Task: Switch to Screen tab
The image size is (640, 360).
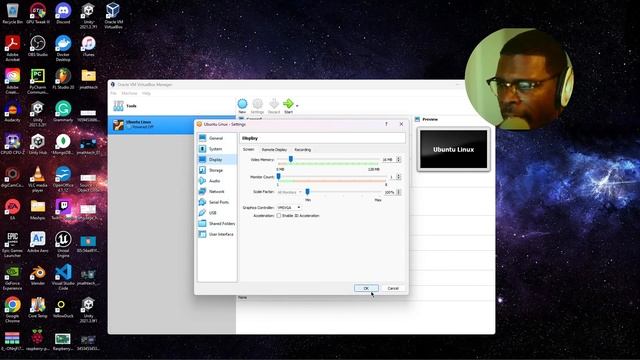Action: (248, 149)
